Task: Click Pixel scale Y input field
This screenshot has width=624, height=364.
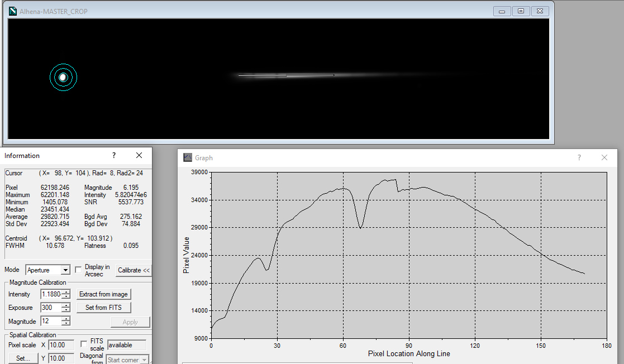Action: click(61, 358)
